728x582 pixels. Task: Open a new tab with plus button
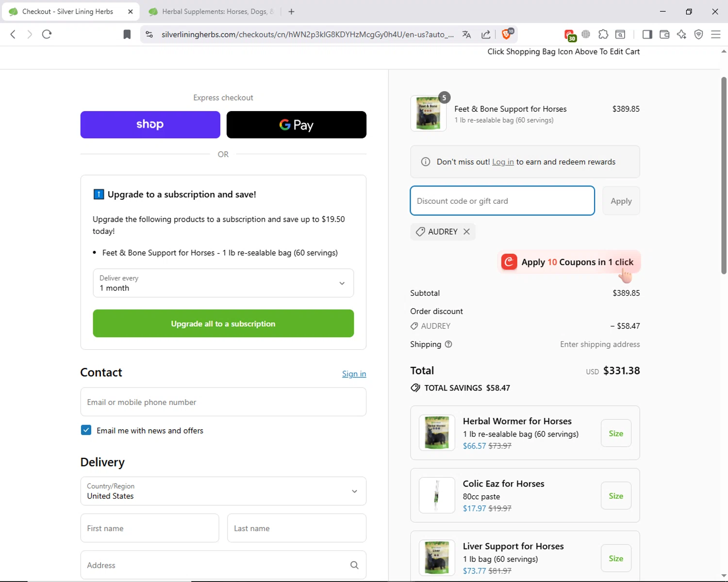tap(291, 12)
